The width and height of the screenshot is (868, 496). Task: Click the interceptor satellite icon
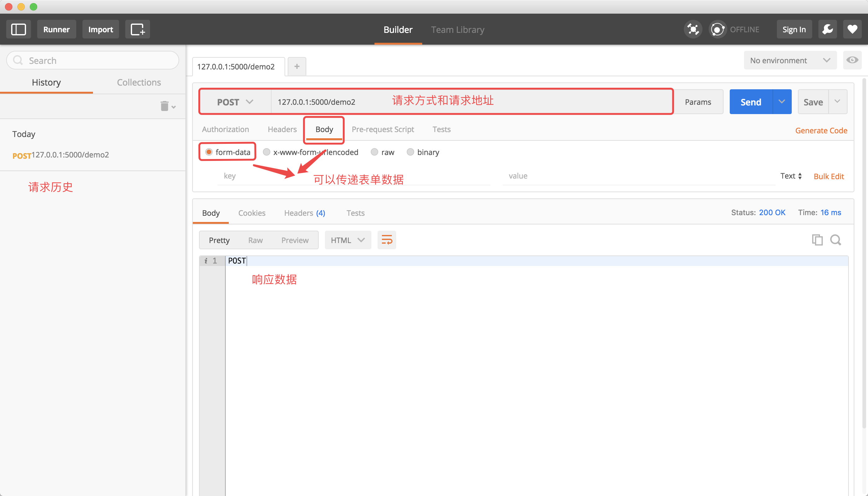click(693, 29)
